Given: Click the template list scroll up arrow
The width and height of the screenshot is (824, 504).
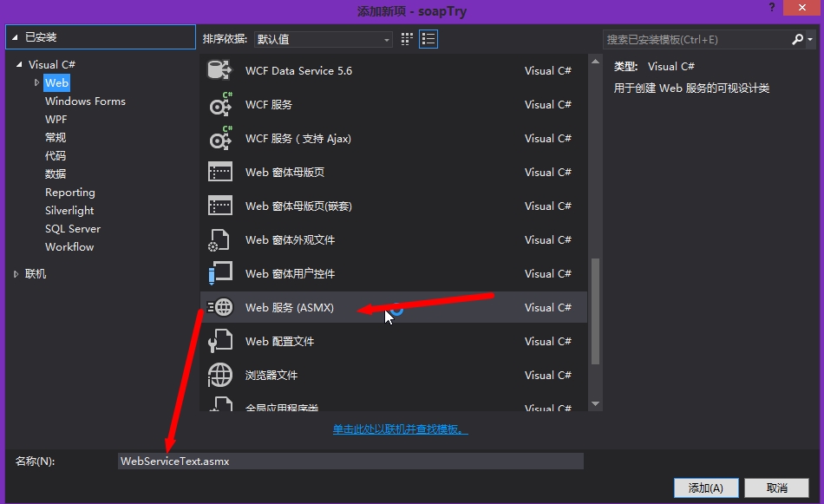Looking at the screenshot, I should click(x=595, y=62).
